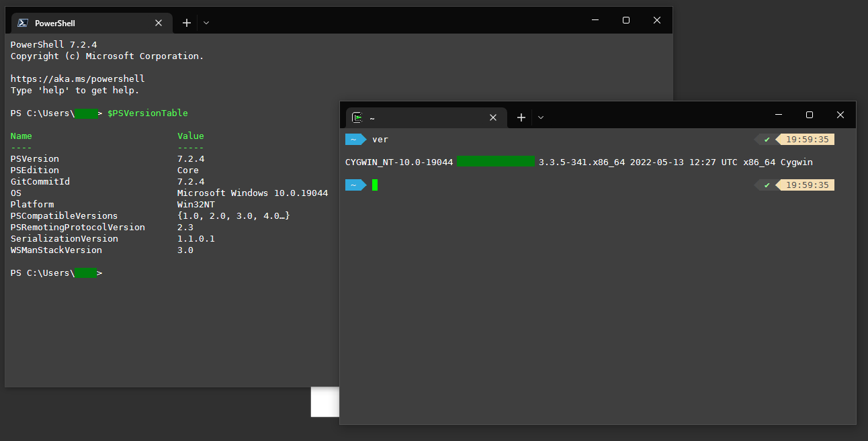Click the ~ prompt badge beside 'ver'
The image size is (868, 441).
[355, 140]
